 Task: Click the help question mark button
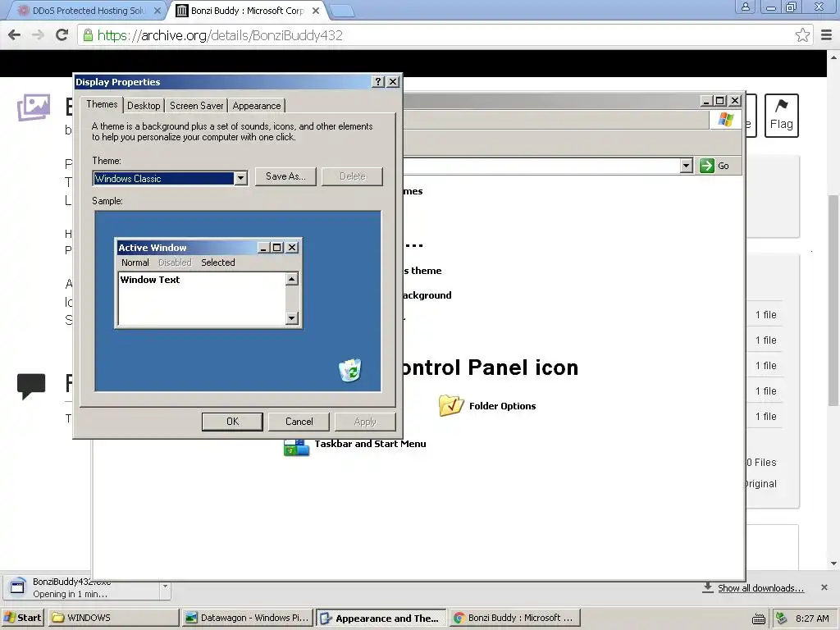tap(378, 81)
